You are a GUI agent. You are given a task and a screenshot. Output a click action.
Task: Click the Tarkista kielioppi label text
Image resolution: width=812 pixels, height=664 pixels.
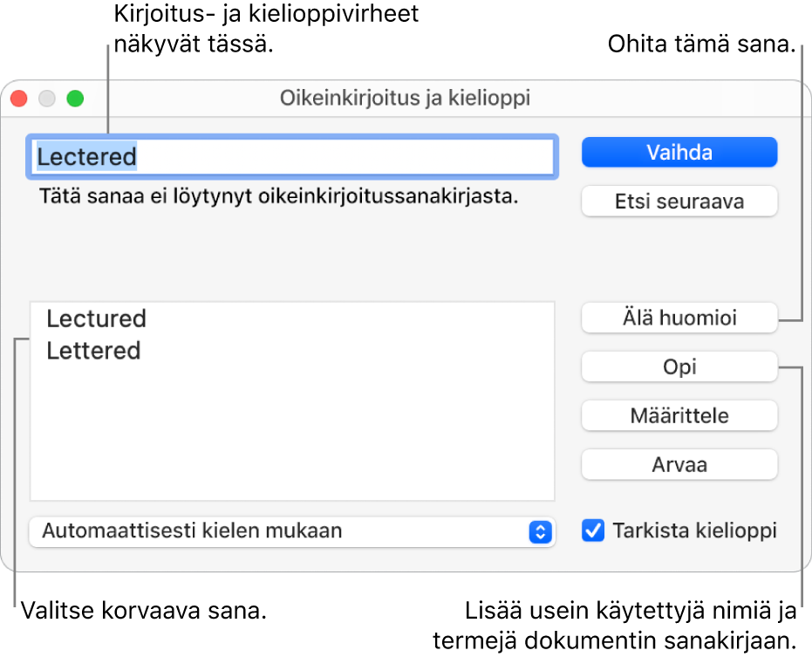(694, 531)
